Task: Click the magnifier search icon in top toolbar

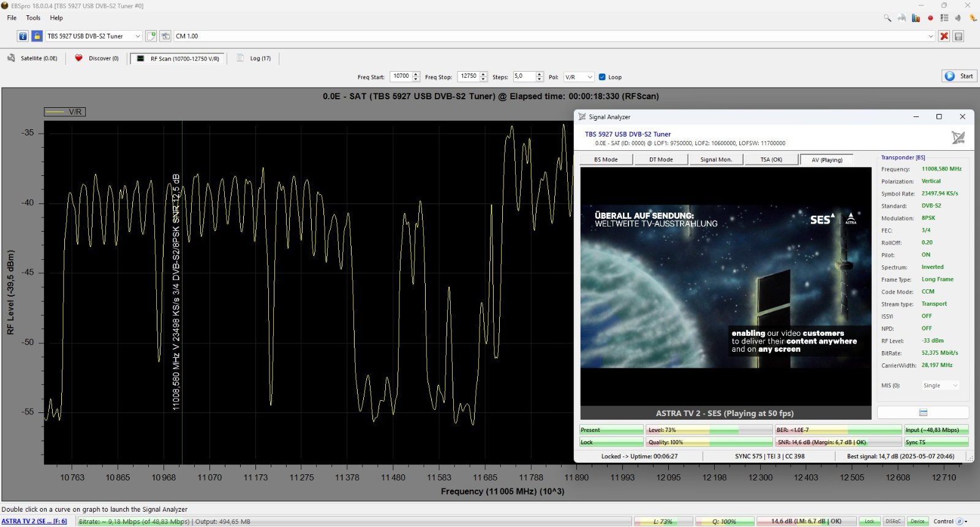Action: tap(887, 18)
